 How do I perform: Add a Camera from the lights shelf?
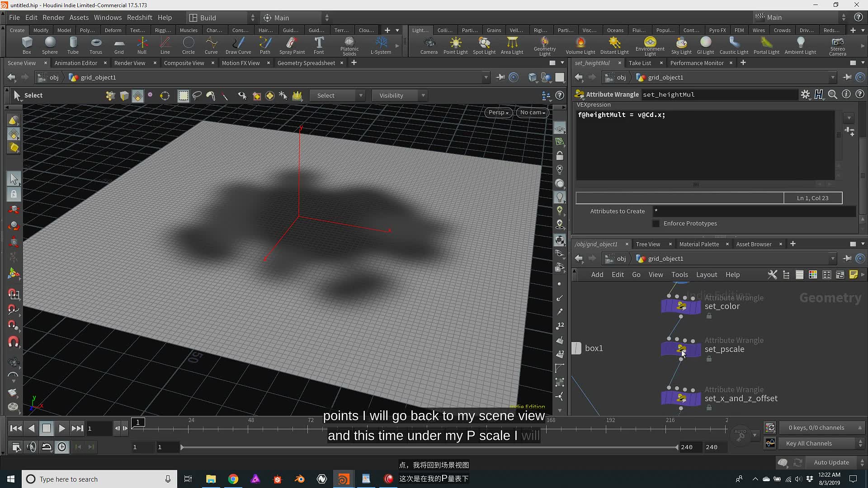click(x=429, y=46)
